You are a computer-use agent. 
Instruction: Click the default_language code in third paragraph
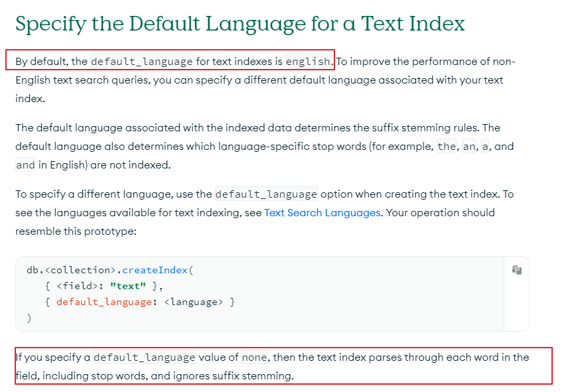[266, 194]
